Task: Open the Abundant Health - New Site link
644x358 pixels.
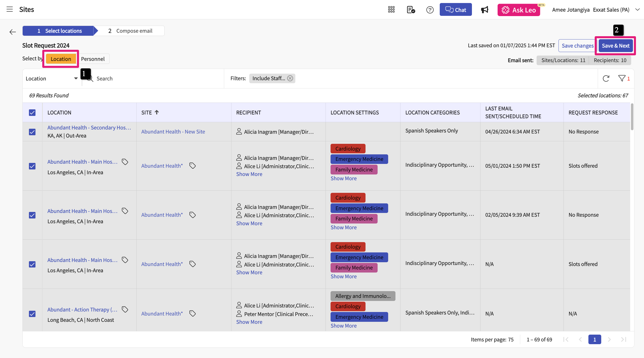Action: (x=173, y=131)
